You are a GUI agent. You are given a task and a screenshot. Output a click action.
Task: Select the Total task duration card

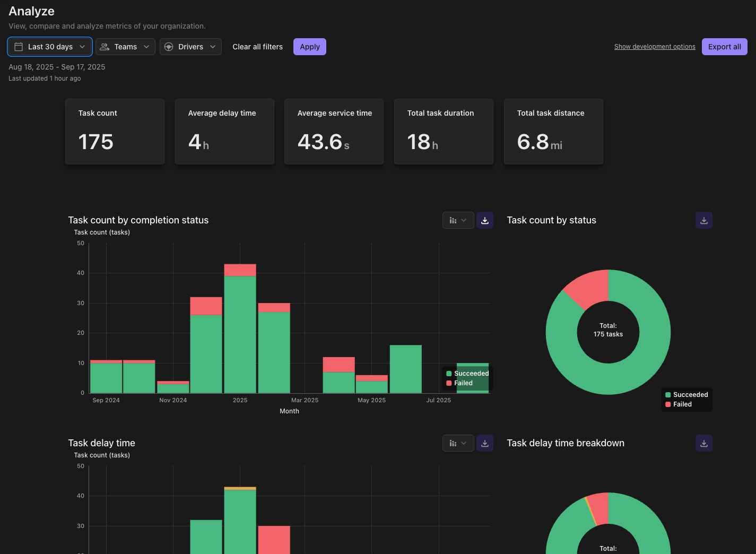pyautogui.click(x=444, y=132)
